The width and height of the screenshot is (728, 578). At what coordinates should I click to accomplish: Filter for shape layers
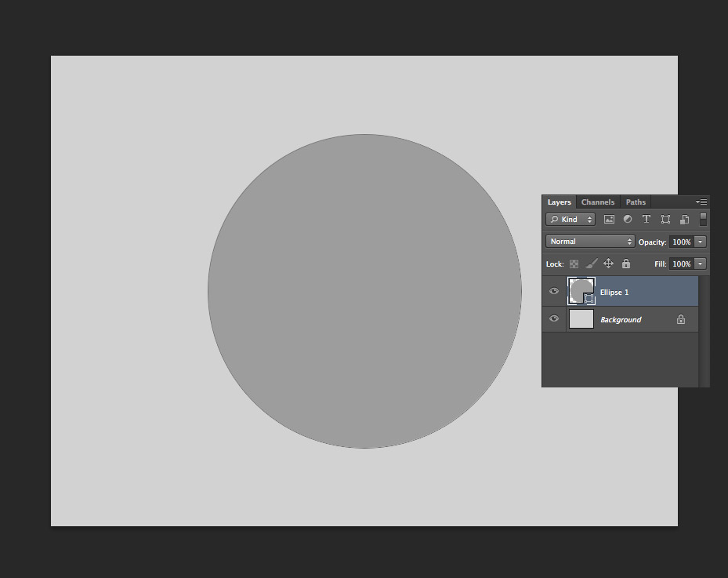pyautogui.click(x=665, y=220)
